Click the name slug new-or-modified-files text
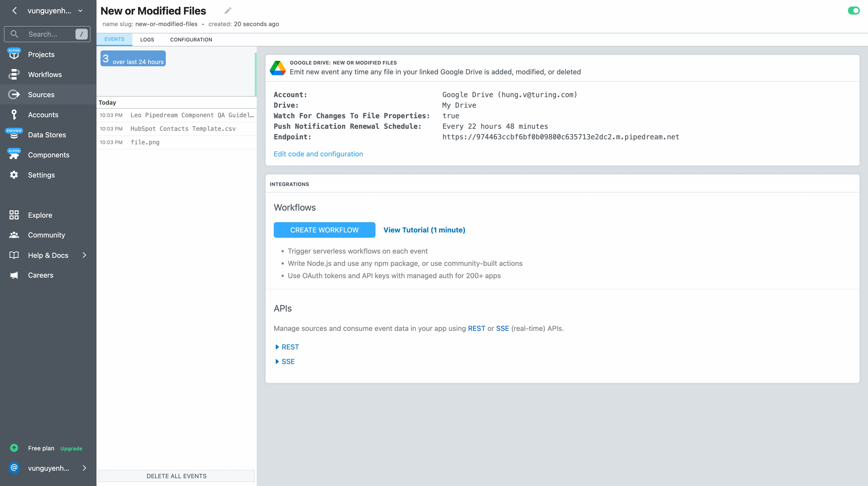 pyautogui.click(x=167, y=24)
